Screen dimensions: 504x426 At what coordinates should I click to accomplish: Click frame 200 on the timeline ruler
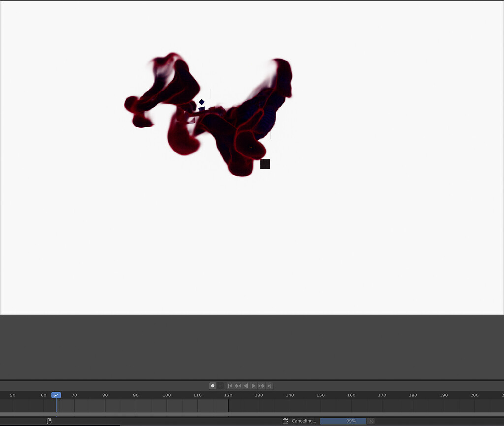pos(474,395)
